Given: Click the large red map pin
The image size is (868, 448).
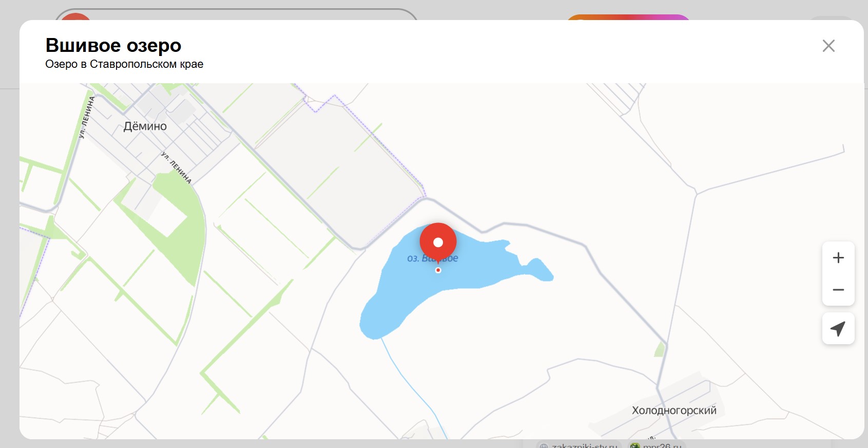Looking at the screenshot, I should (438, 240).
